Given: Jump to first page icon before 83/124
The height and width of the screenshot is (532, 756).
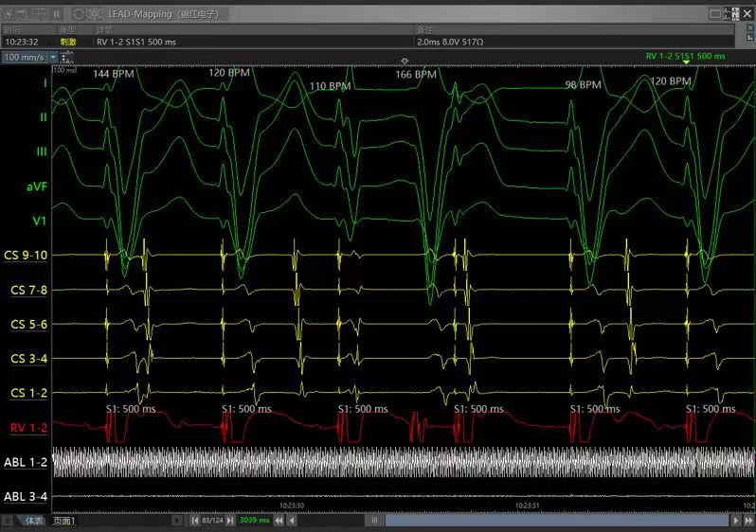Looking at the screenshot, I should click(x=195, y=521).
